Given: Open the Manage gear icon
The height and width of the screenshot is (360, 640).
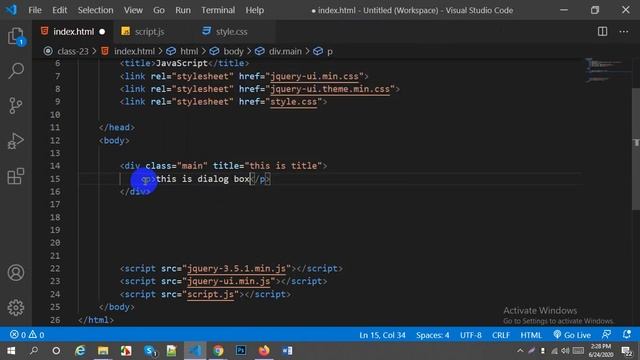Looking at the screenshot, I should (x=16, y=308).
